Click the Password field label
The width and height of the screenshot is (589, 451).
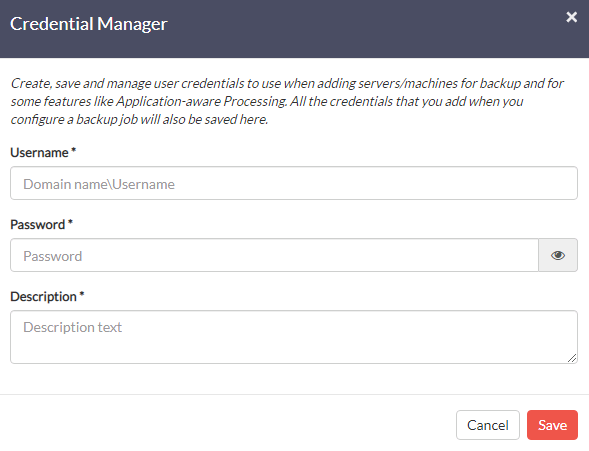(x=38, y=225)
